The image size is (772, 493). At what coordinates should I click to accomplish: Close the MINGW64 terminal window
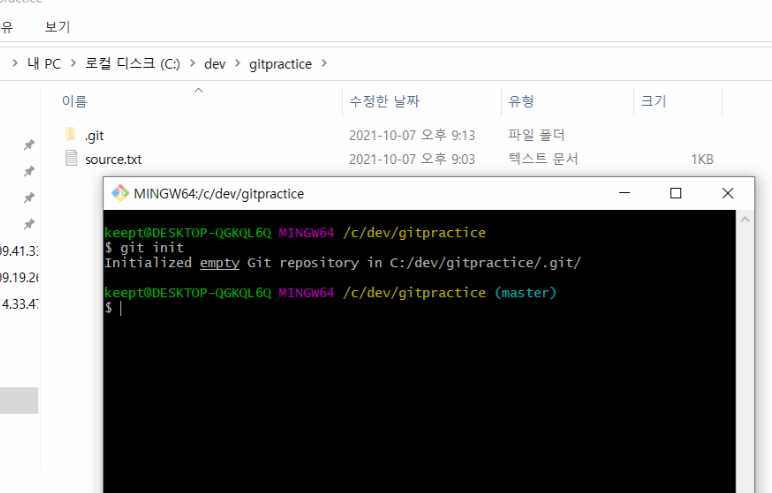(728, 193)
